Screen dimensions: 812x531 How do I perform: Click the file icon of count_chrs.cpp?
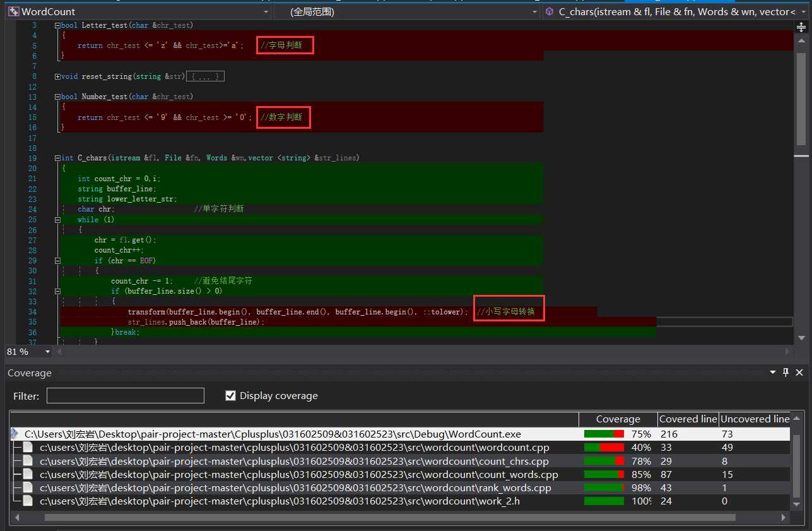(x=28, y=460)
